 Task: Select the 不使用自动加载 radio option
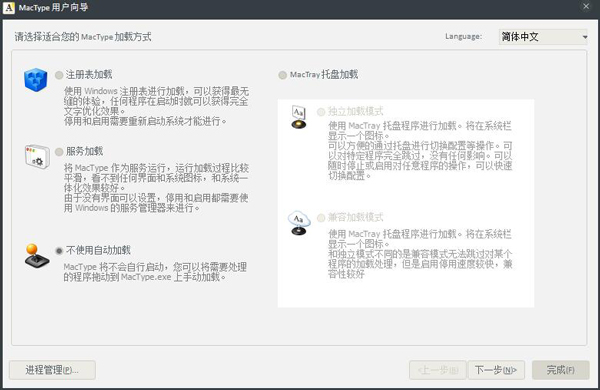(59, 251)
